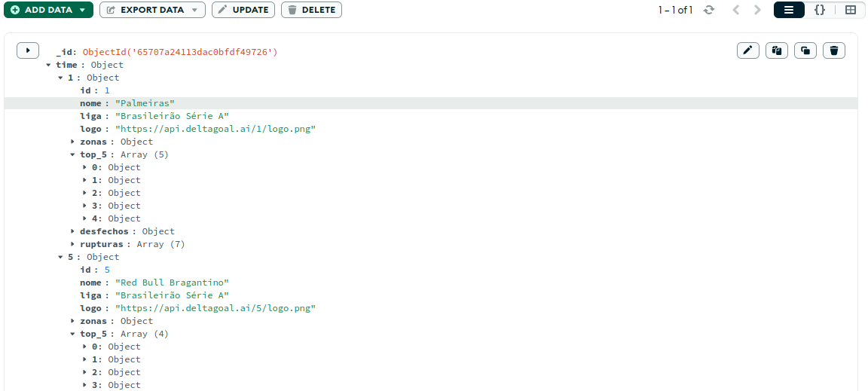Switch to JSON view with braces icon
Screen dimensions: 868x391
(x=820, y=10)
